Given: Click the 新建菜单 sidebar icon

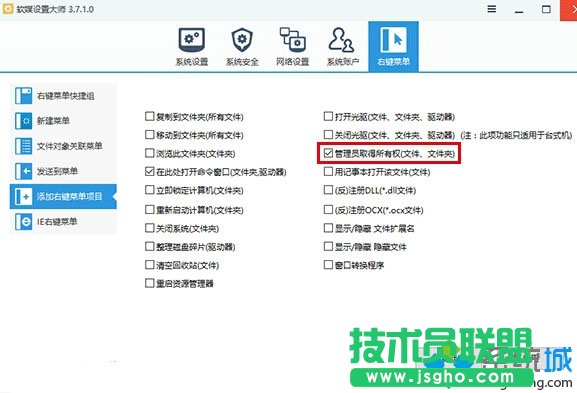Looking at the screenshot, I should tap(24, 121).
